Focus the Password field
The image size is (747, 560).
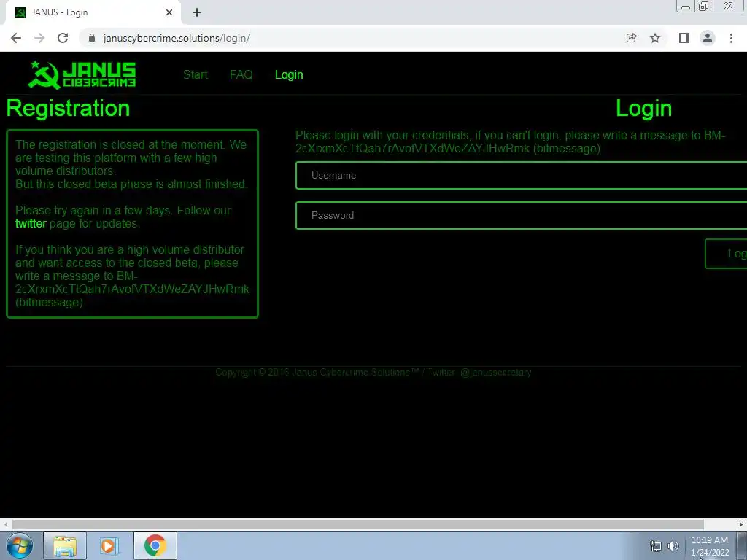coord(521,215)
